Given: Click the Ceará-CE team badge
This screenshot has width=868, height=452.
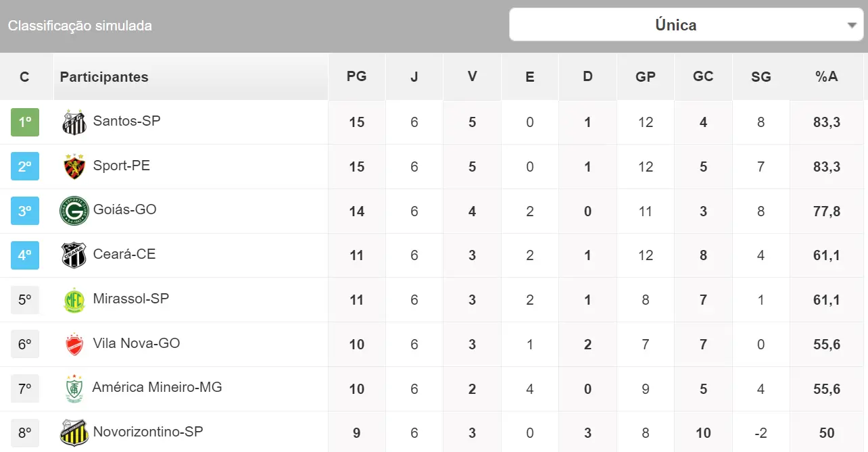Looking at the screenshot, I should (74, 255).
